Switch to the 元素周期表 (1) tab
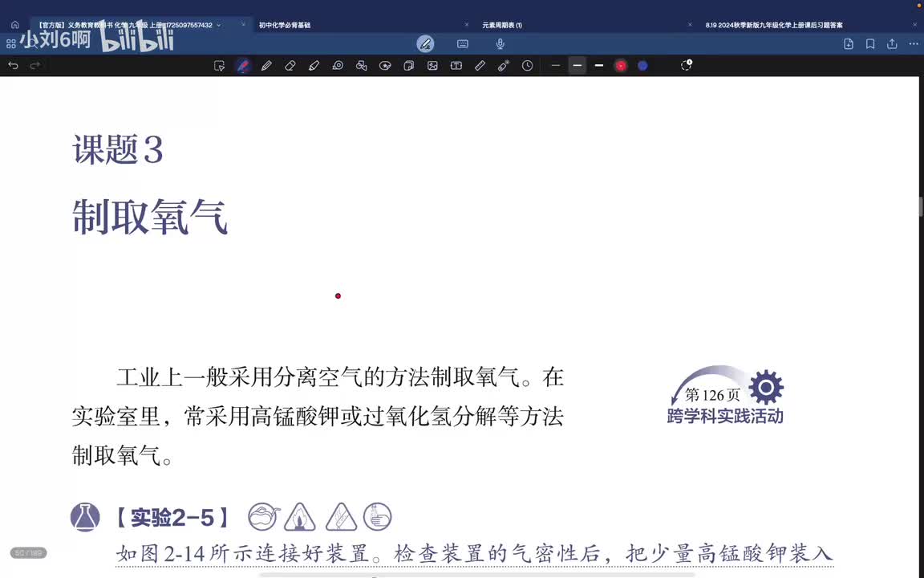924x578 pixels. point(502,26)
